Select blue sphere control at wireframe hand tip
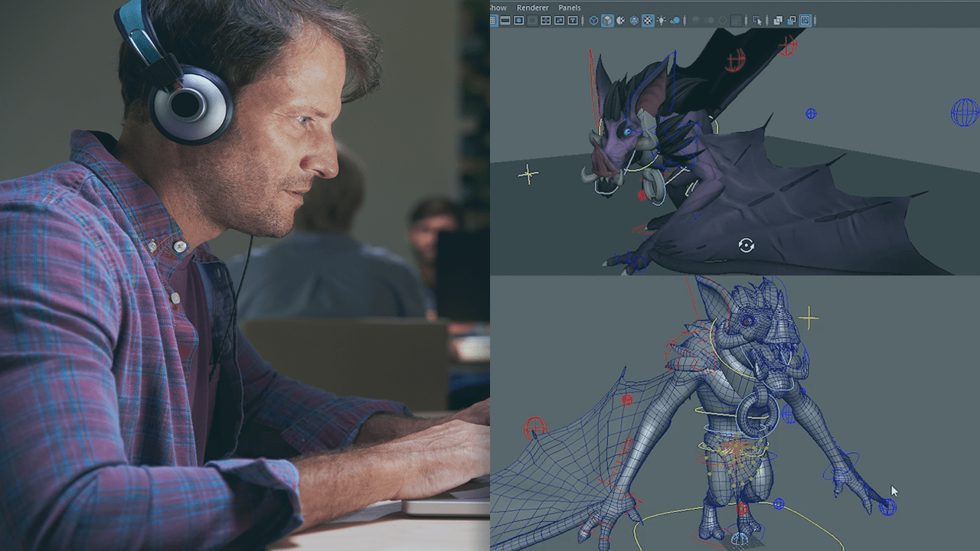980x551 pixels. point(887,507)
